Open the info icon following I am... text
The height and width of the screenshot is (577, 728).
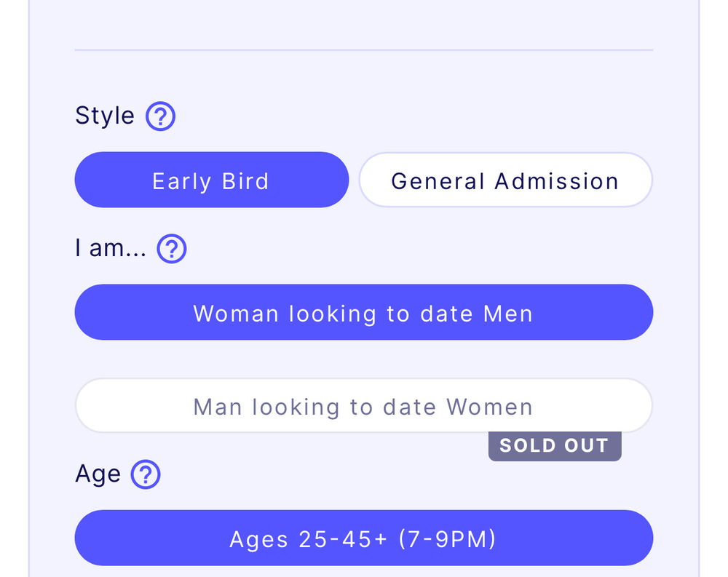click(x=171, y=248)
